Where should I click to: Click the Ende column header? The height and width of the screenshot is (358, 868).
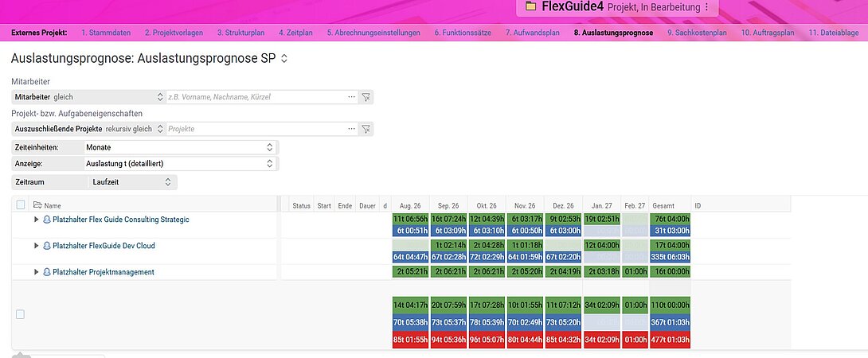[x=345, y=205]
